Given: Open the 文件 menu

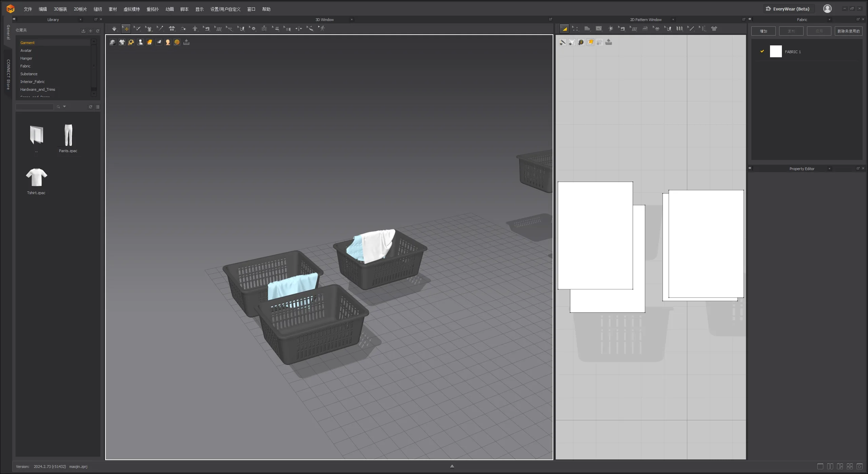Looking at the screenshot, I should pyautogui.click(x=28, y=9).
